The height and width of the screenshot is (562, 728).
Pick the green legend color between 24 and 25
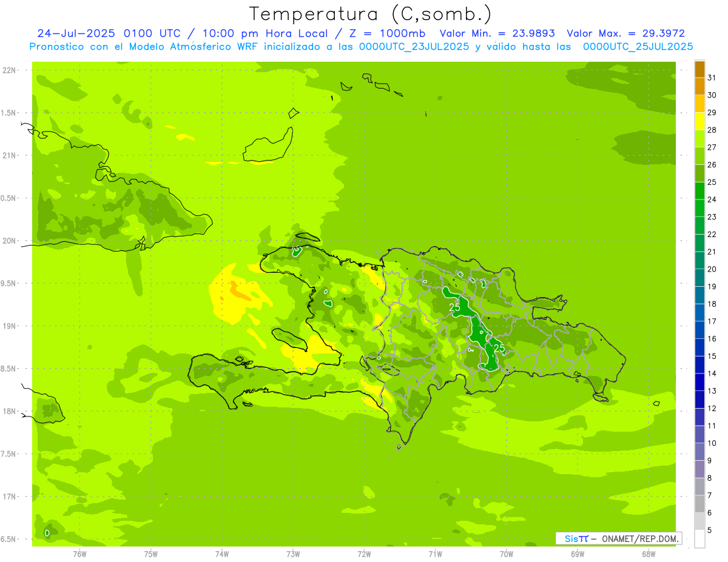[699, 191]
